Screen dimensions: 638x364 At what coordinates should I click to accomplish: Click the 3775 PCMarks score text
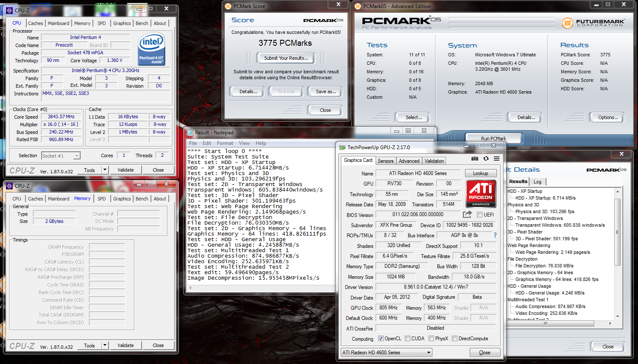pyautogui.click(x=285, y=43)
